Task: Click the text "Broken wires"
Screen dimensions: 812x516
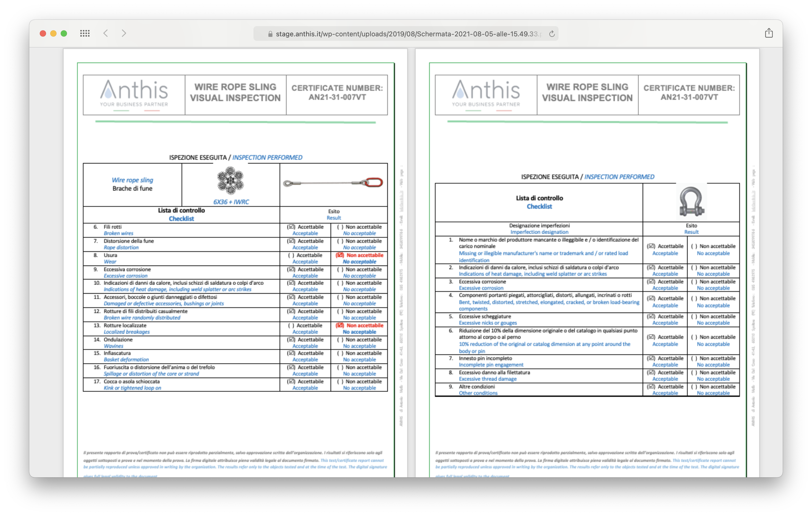Action: [x=118, y=233]
